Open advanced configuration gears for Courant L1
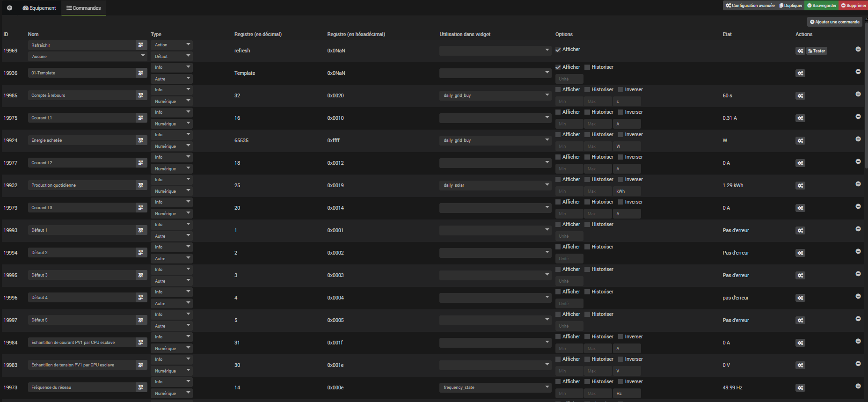The width and height of the screenshot is (868, 402). tap(800, 118)
